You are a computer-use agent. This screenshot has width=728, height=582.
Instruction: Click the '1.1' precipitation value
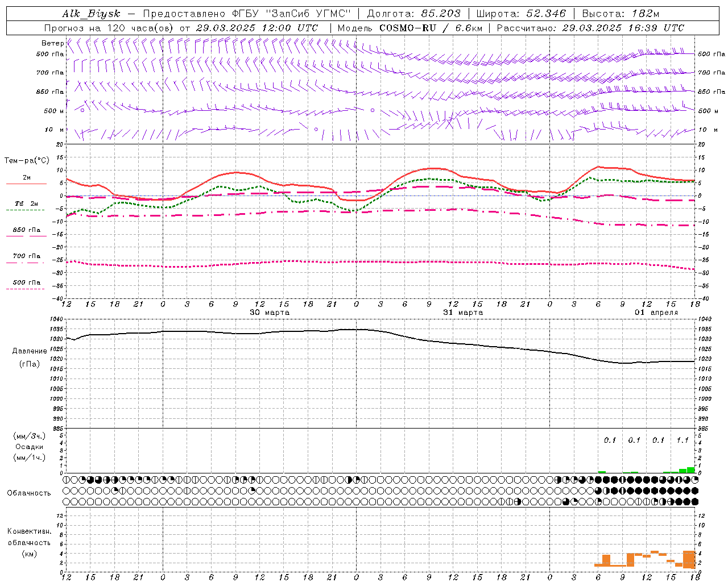682,440
